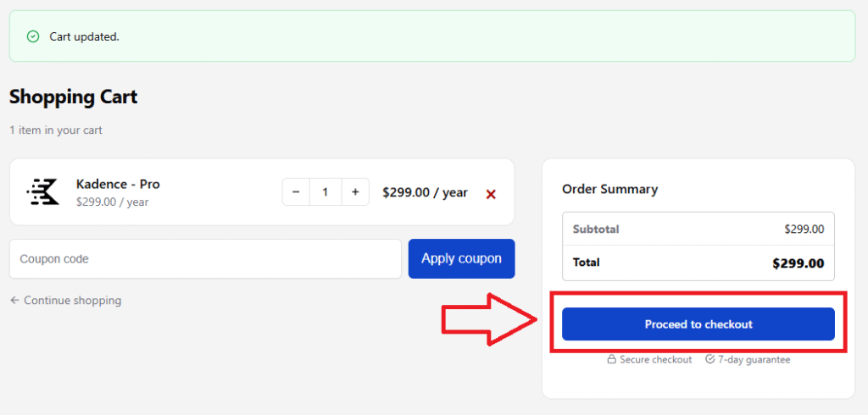This screenshot has height=415, width=868.
Task: Select the Total row showing $299.00
Action: (x=698, y=263)
